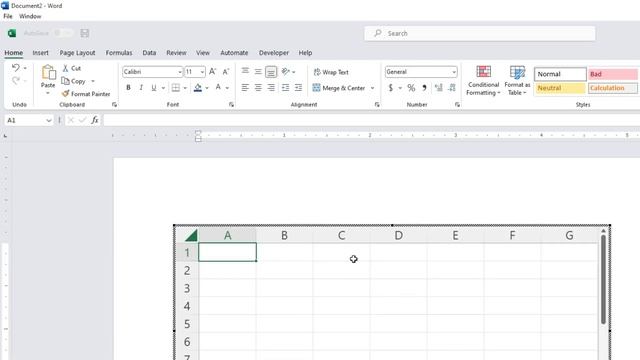Screen dimensions: 640x360
Task: Click the Undo arrow icon
Action: (16, 68)
